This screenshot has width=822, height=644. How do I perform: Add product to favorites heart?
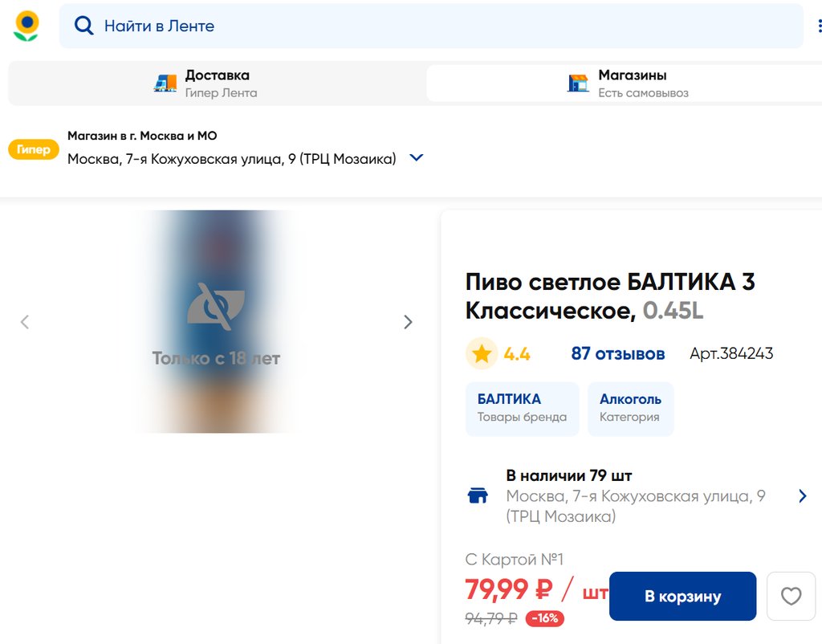pos(791,596)
